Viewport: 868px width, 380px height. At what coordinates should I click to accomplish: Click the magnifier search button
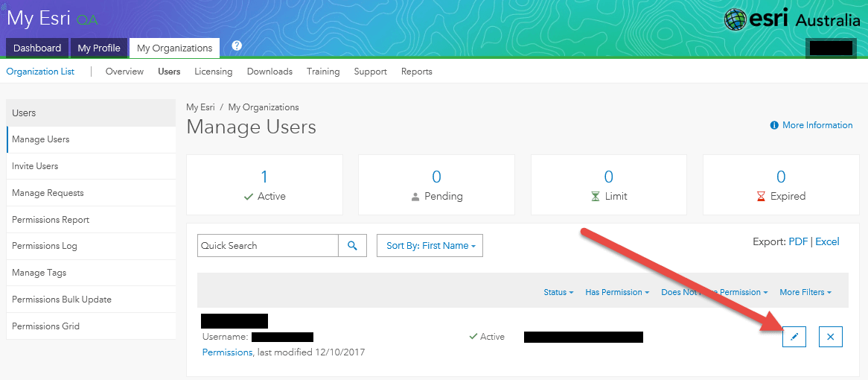[353, 245]
